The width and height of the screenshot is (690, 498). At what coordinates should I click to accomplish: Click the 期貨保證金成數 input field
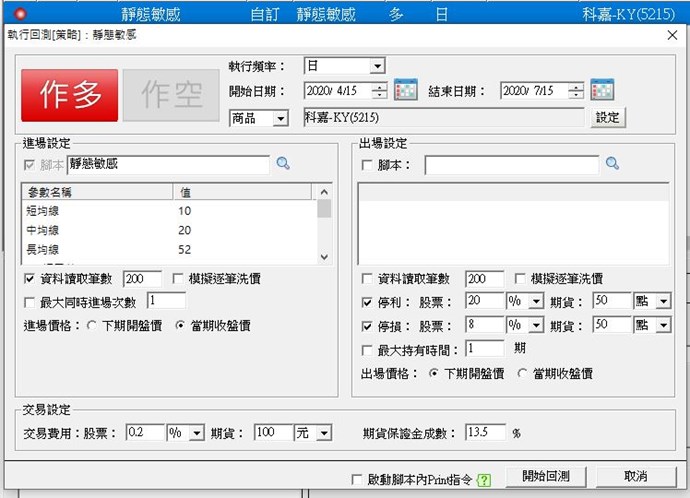[x=486, y=433]
